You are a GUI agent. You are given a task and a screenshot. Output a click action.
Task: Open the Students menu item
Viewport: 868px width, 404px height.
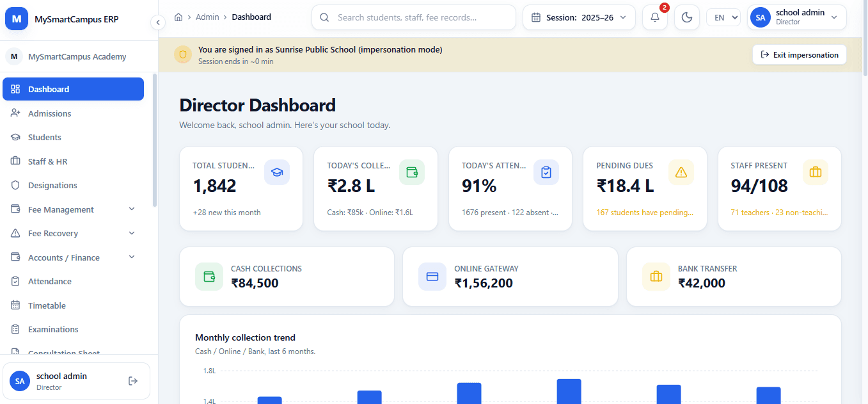click(x=73, y=137)
